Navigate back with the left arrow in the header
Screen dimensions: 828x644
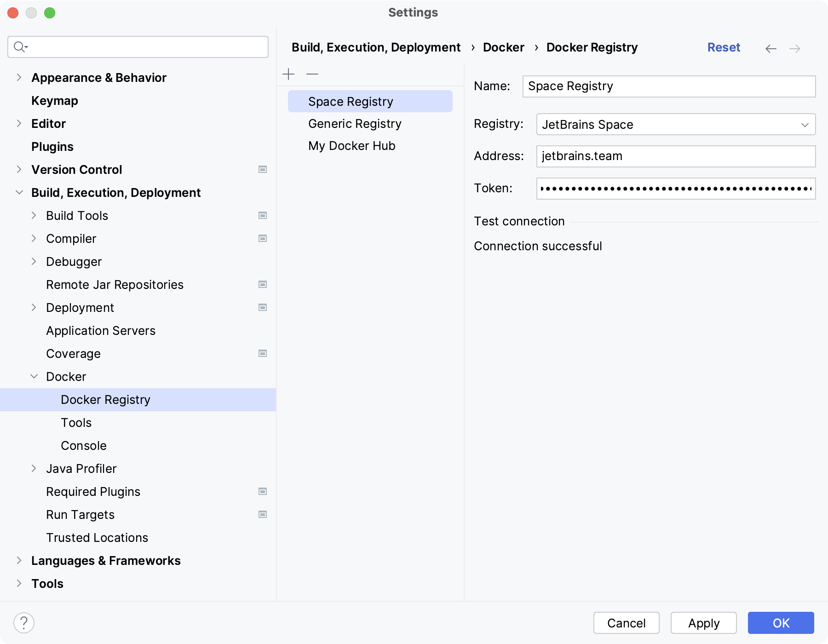tap(770, 48)
